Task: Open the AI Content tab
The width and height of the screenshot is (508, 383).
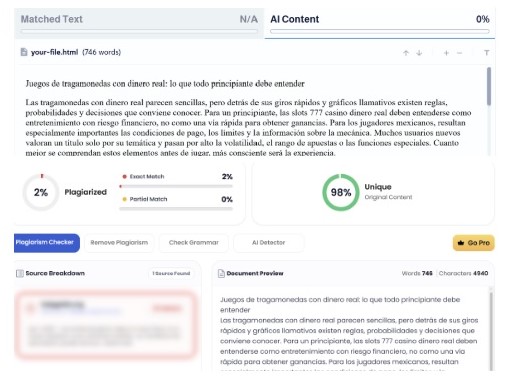Action: [x=380, y=23]
